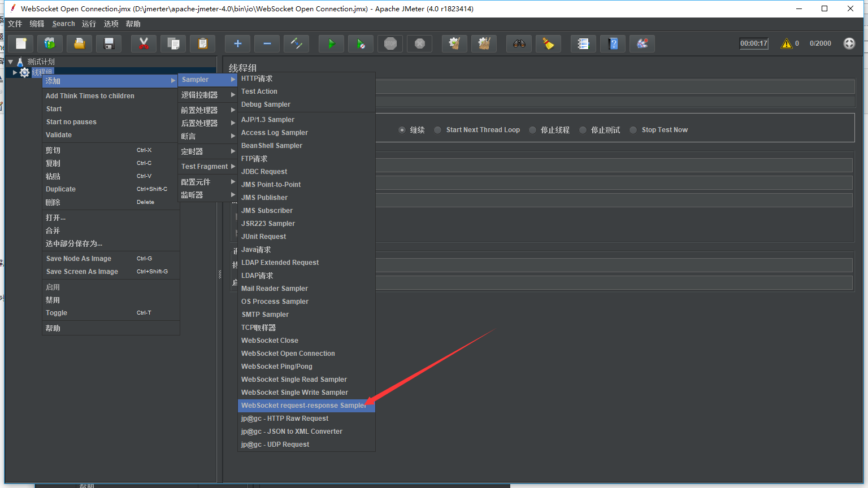Viewport: 868px width, 488px height.
Task: Open the Test Fragment submenu
Action: 207,167
